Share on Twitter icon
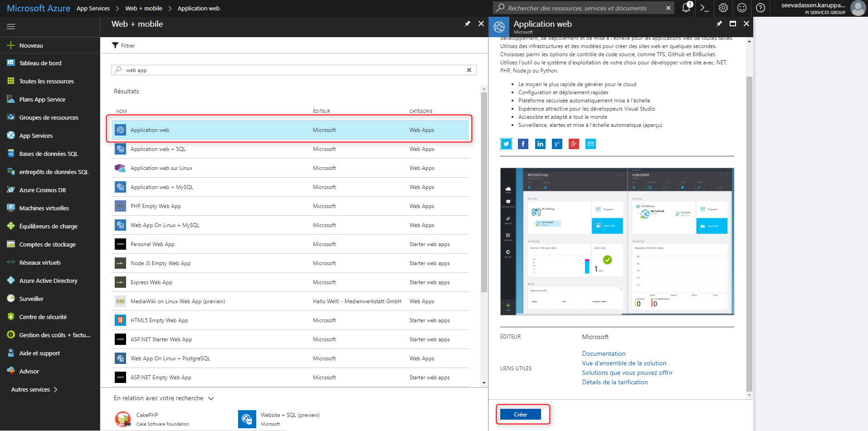The width and height of the screenshot is (868, 431). (506, 144)
